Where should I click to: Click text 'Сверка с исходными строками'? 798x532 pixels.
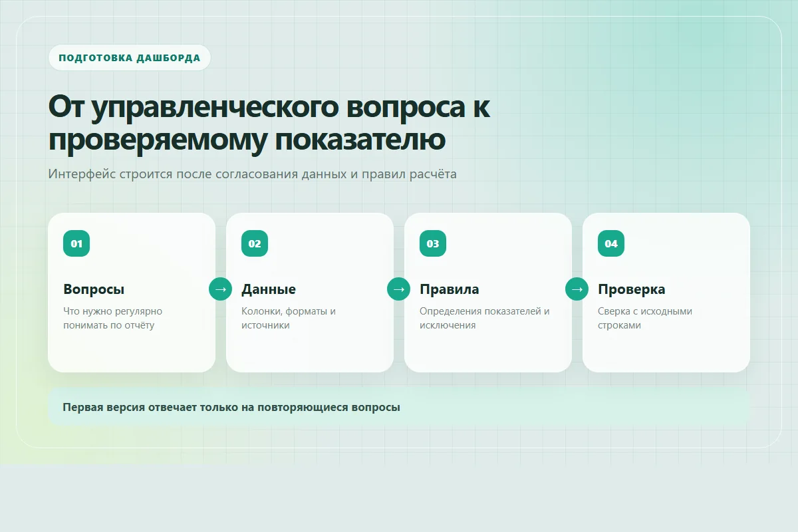(645, 318)
